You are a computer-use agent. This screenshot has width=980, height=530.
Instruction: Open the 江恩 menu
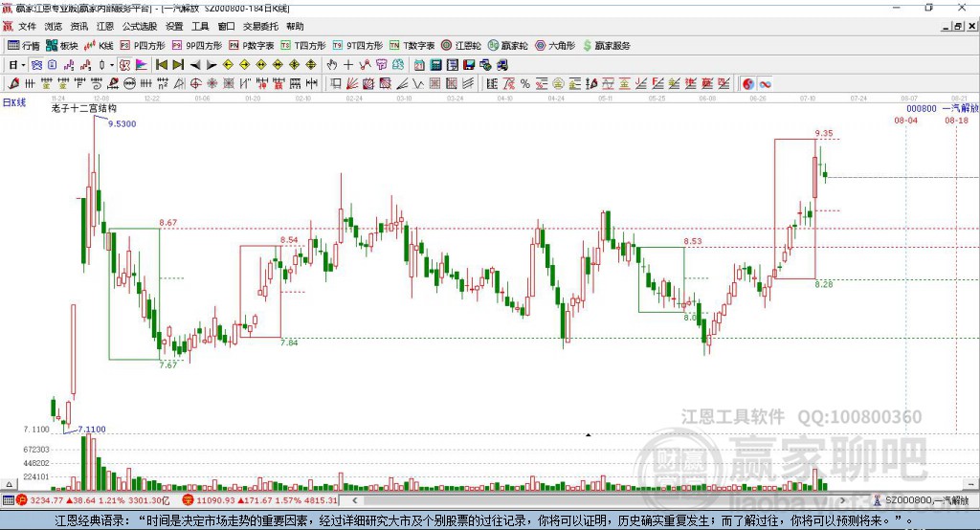click(105, 26)
